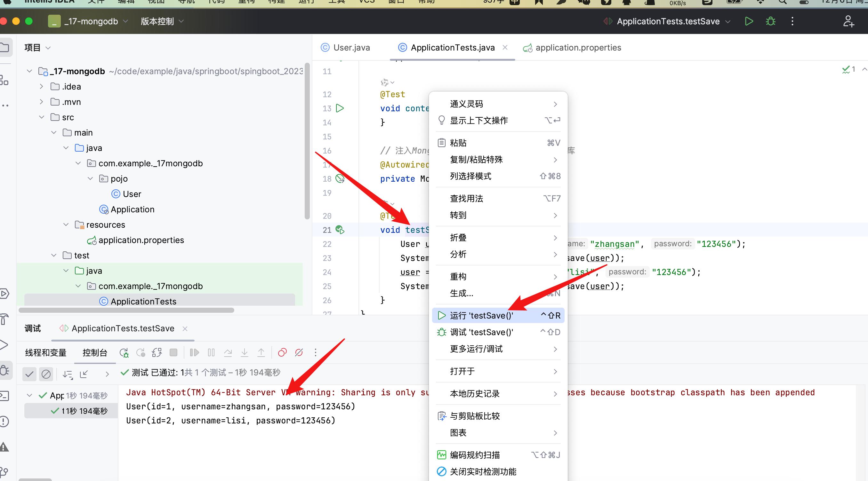This screenshot has height=481, width=868.
Task: Click the Resume Program icon
Action: [x=194, y=352]
